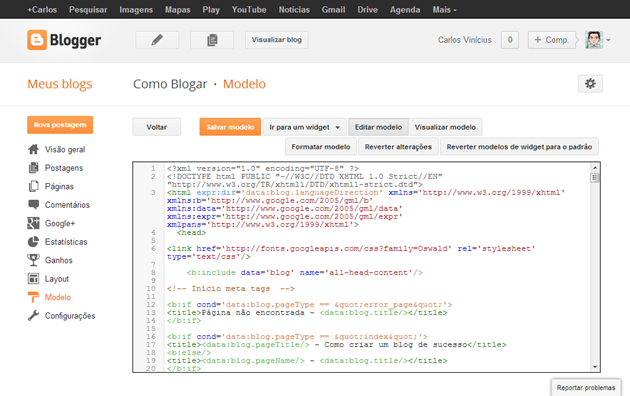The height and width of the screenshot is (396, 630).
Task: Click the Comentários speech bubble icon
Action: pos(33,204)
